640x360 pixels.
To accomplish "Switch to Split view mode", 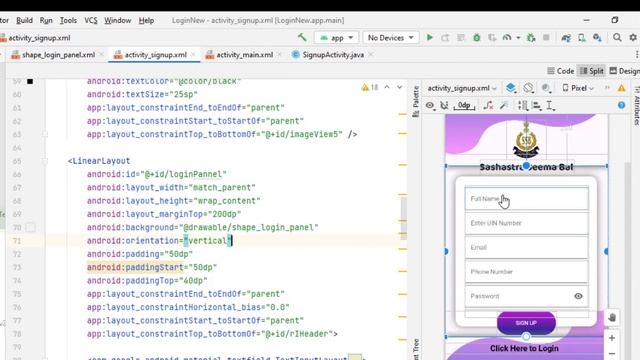I will tap(591, 71).
